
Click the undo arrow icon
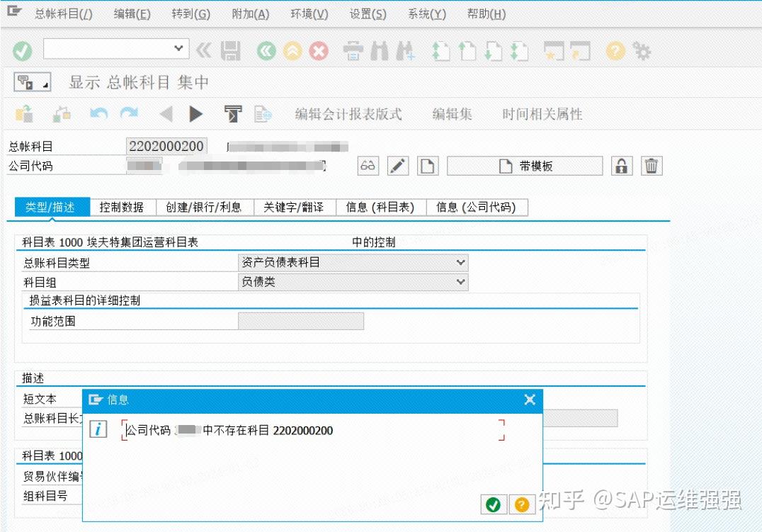click(x=98, y=113)
